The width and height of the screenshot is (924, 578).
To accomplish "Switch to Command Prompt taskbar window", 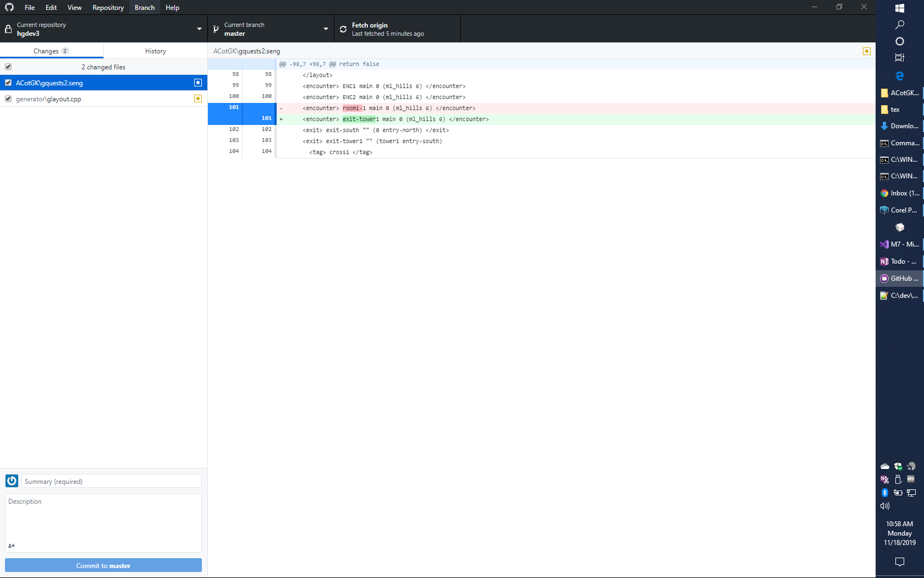I will click(900, 143).
